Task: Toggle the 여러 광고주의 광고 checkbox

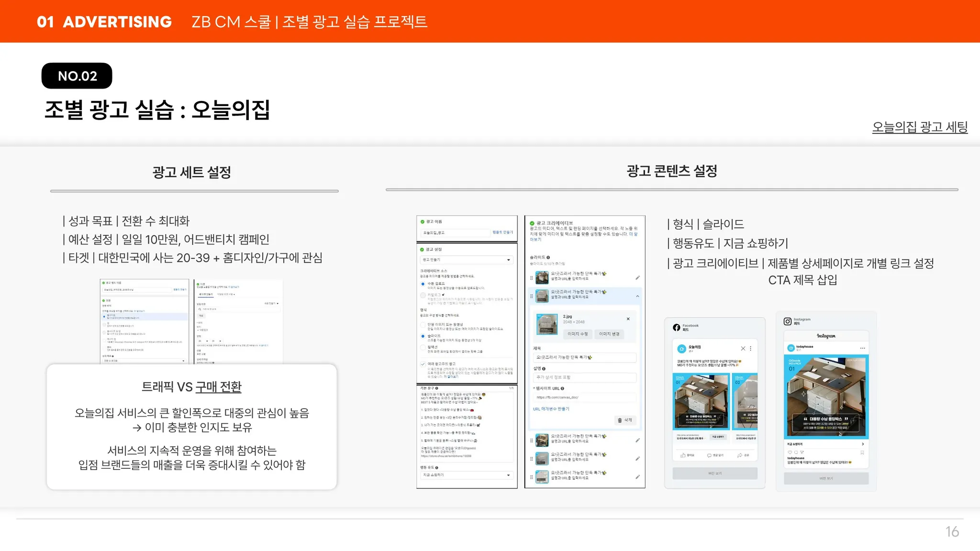Action: [x=423, y=364]
